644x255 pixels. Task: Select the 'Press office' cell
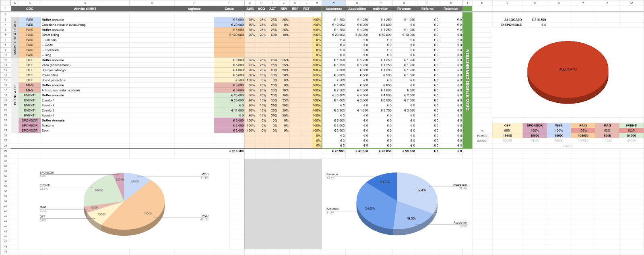click(x=85, y=75)
